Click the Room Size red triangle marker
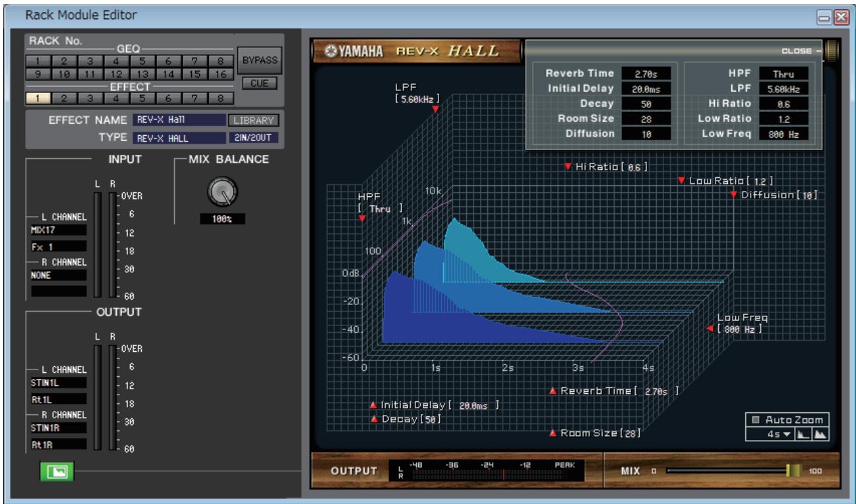This screenshot has height=504, width=856. coord(554,432)
